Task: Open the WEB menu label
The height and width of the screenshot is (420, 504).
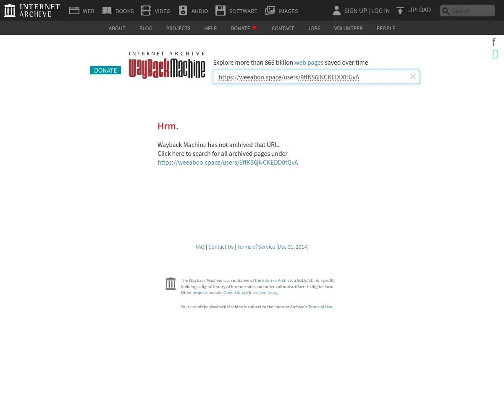Action: pos(89,11)
